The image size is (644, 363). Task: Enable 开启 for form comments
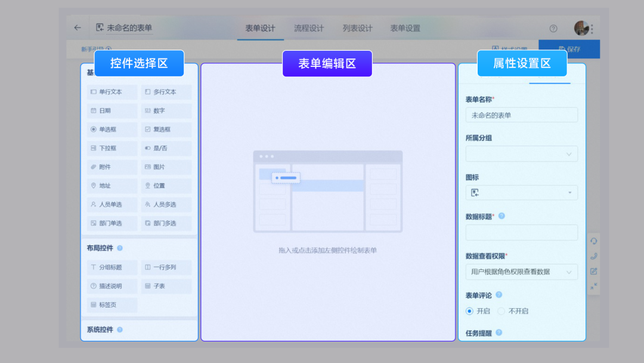coord(470,310)
